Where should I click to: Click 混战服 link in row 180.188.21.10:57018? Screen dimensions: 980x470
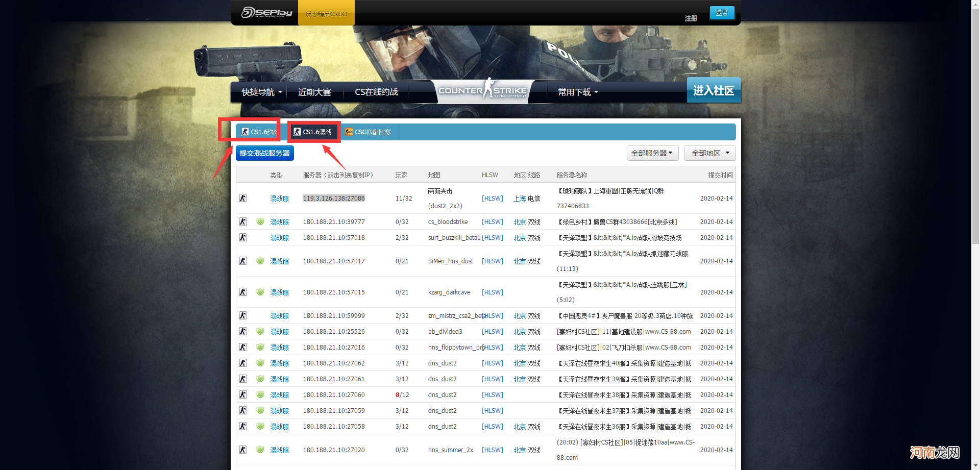[279, 238]
